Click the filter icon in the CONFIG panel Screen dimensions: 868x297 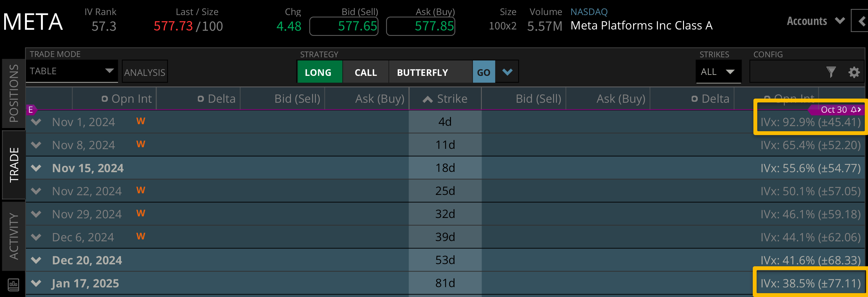coord(832,71)
